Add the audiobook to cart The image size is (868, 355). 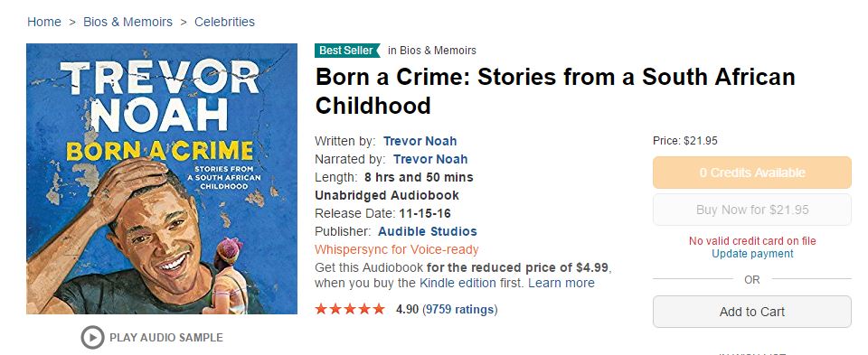[x=751, y=312]
